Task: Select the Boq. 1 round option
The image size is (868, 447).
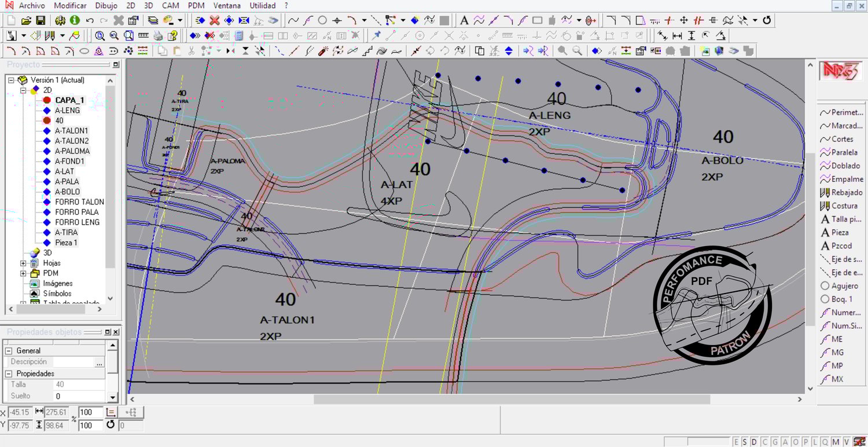Action: click(x=838, y=299)
